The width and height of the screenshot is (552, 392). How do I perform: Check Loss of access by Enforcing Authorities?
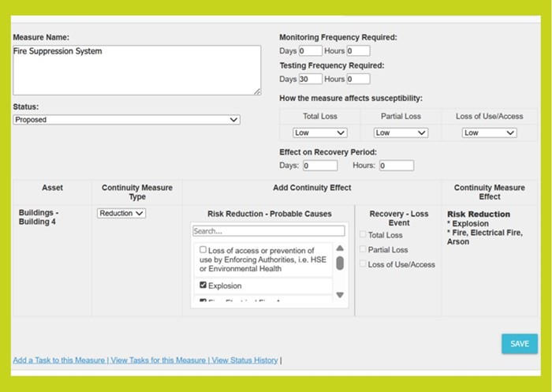click(x=203, y=250)
